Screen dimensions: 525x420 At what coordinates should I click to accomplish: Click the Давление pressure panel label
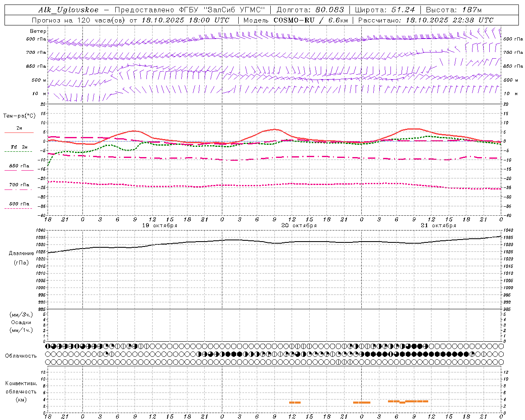tap(21, 253)
